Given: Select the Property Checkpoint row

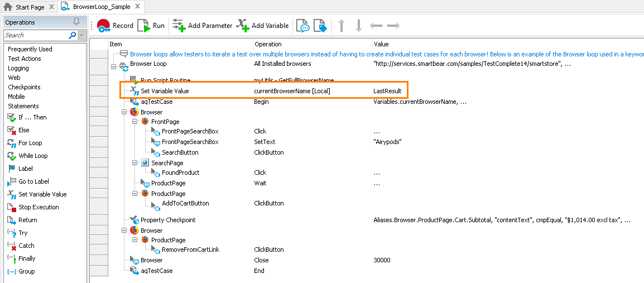Looking at the screenshot, I should [167, 220].
